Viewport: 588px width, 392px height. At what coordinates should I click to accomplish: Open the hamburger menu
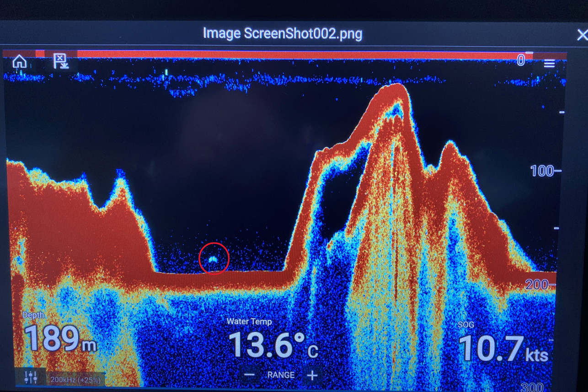(x=549, y=64)
